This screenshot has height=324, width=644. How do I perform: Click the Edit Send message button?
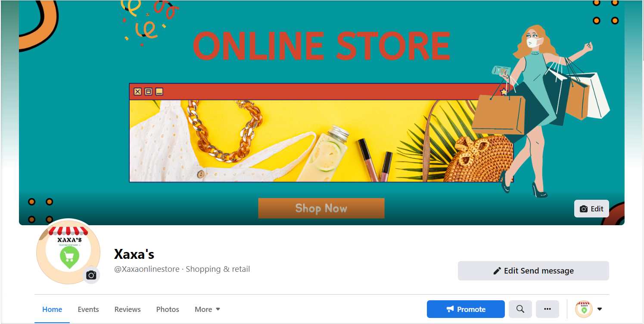pyautogui.click(x=533, y=271)
